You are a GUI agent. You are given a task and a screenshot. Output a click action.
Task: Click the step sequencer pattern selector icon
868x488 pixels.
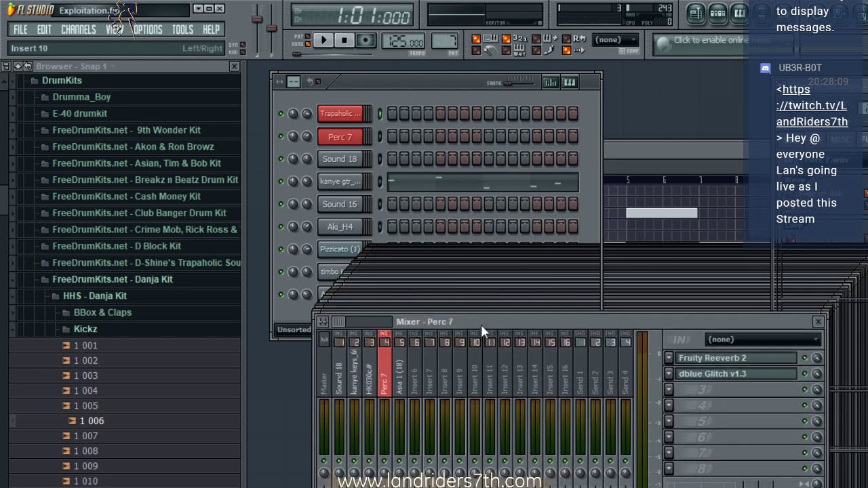(293, 82)
